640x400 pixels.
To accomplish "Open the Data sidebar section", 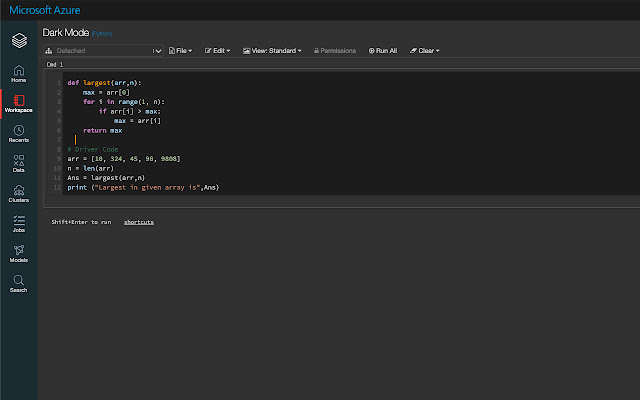I will [19, 164].
